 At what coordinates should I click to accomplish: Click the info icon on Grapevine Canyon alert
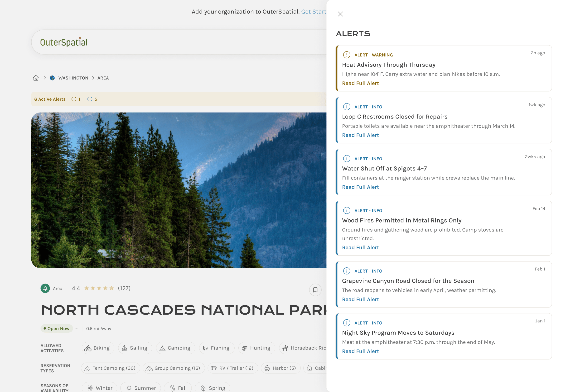347,271
